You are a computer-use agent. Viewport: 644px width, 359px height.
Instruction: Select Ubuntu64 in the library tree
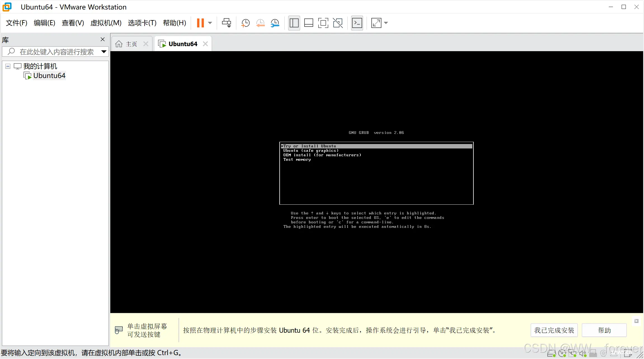click(49, 76)
